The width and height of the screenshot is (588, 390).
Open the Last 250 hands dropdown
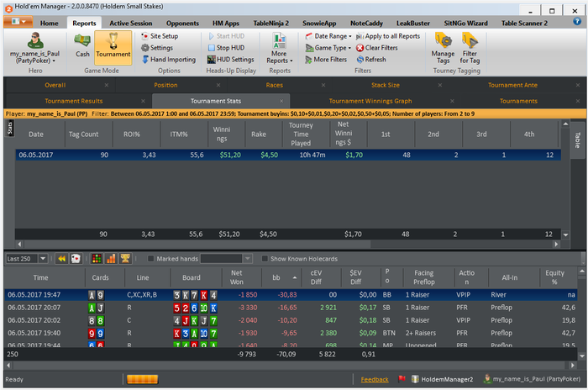43,259
